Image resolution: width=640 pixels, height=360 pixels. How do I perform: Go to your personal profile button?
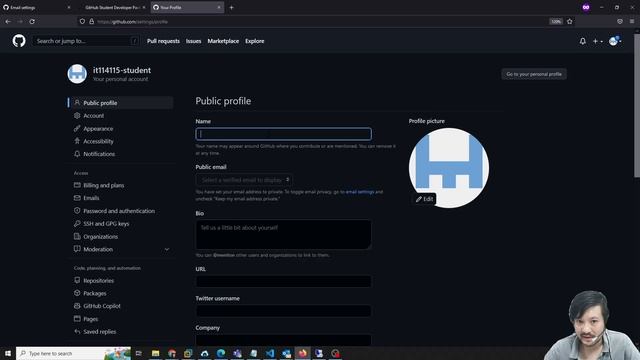pyautogui.click(x=534, y=74)
